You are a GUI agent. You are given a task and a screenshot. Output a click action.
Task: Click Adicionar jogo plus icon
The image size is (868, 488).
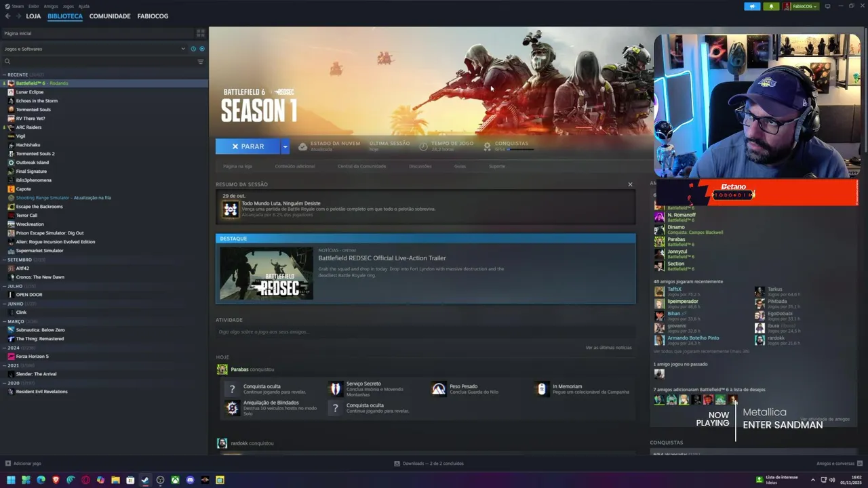pos(8,464)
